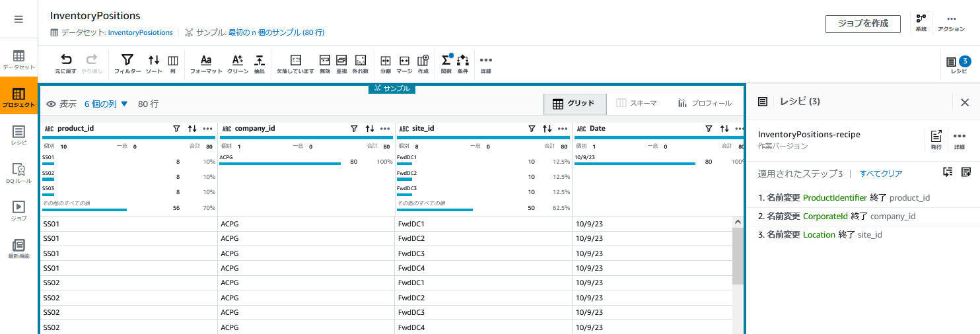This screenshot has height=334, width=980.
Task: Open the Merge (マージ) tool
Action: pos(405,63)
